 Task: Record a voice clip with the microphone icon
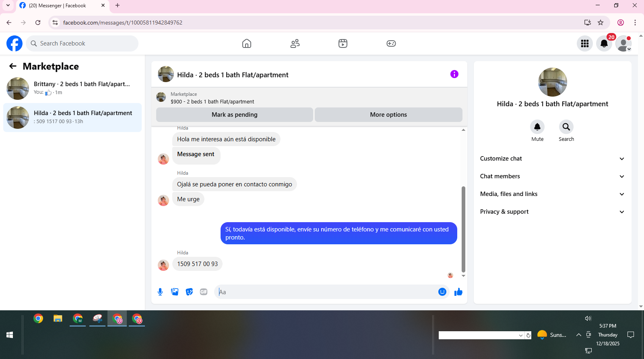[160, 292]
